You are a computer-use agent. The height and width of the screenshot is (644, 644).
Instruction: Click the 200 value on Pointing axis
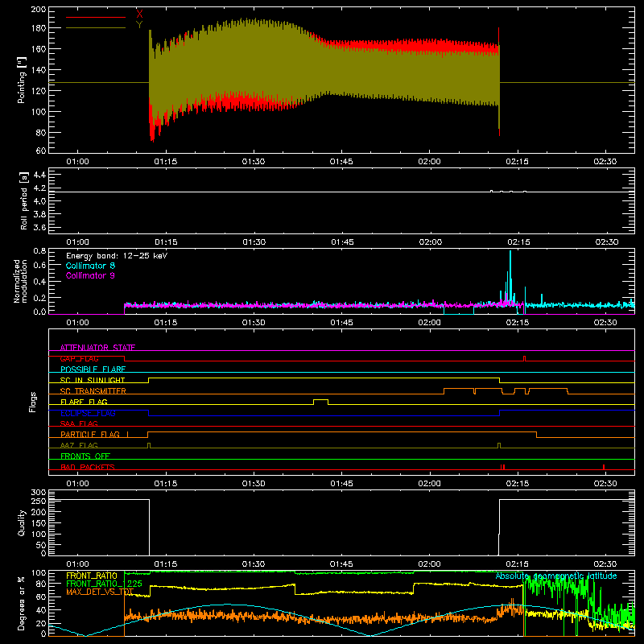[x=38, y=10]
